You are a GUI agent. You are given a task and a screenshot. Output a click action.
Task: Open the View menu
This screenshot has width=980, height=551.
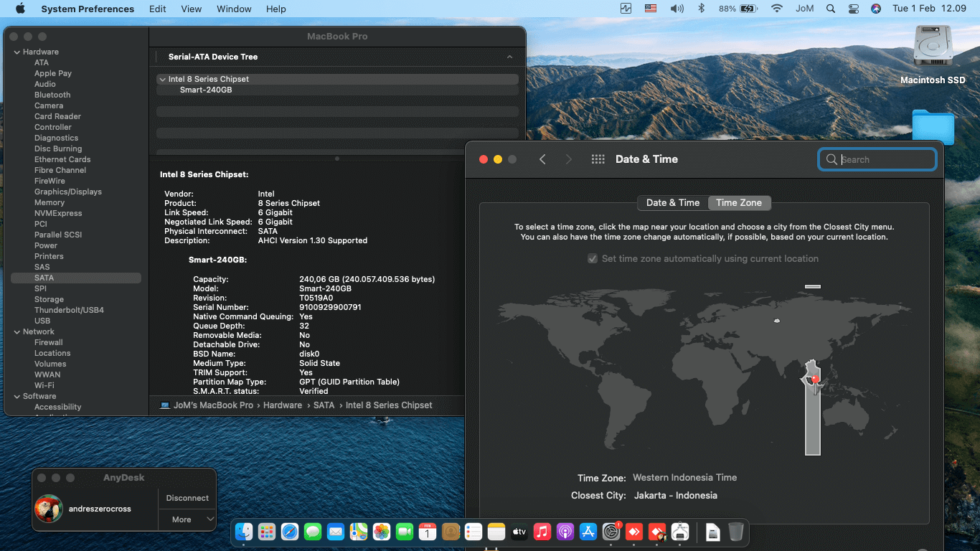(x=192, y=9)
